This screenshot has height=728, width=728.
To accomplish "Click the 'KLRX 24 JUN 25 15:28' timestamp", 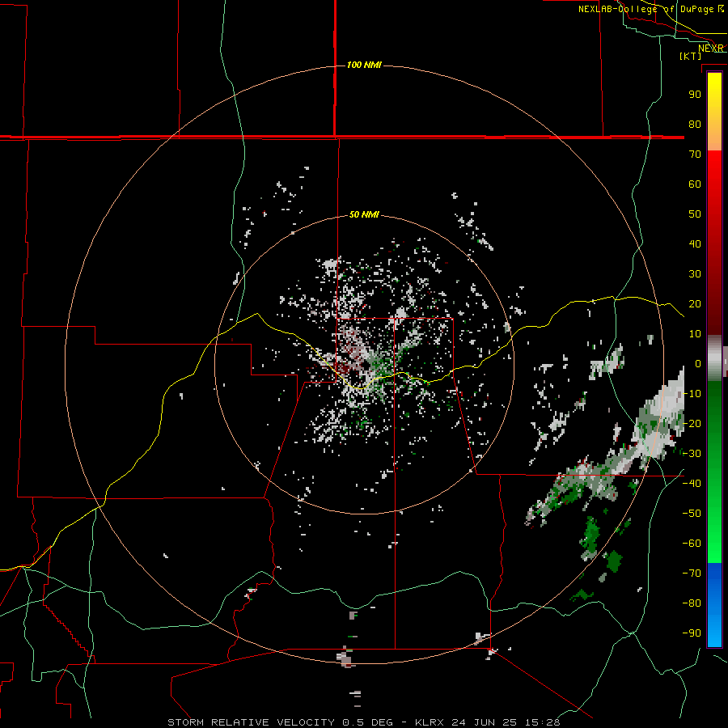I will point(488,722).
